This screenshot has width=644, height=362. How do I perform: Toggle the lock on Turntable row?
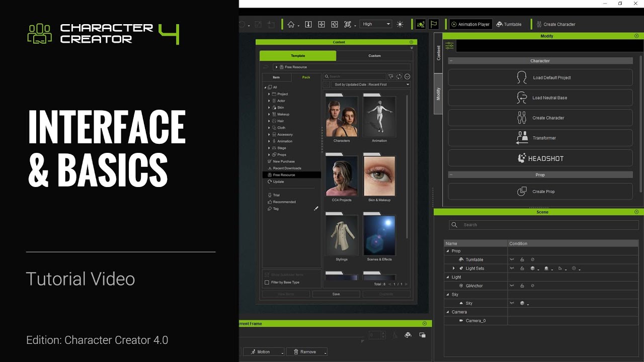click(522, 259)
